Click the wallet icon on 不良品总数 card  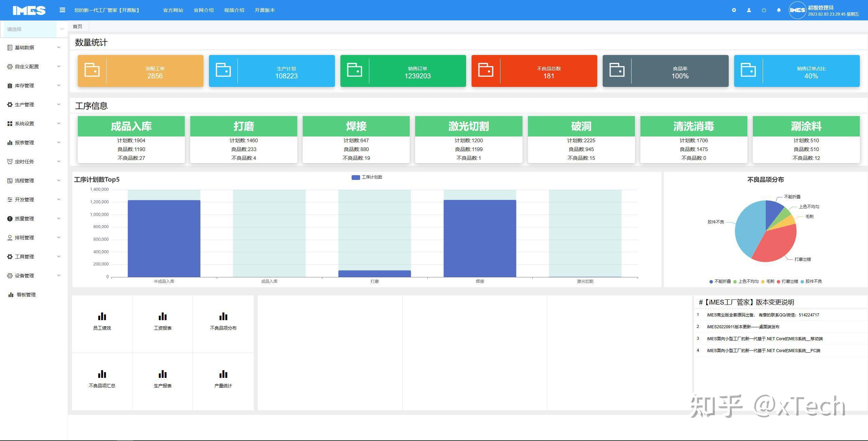coord(485,70)
